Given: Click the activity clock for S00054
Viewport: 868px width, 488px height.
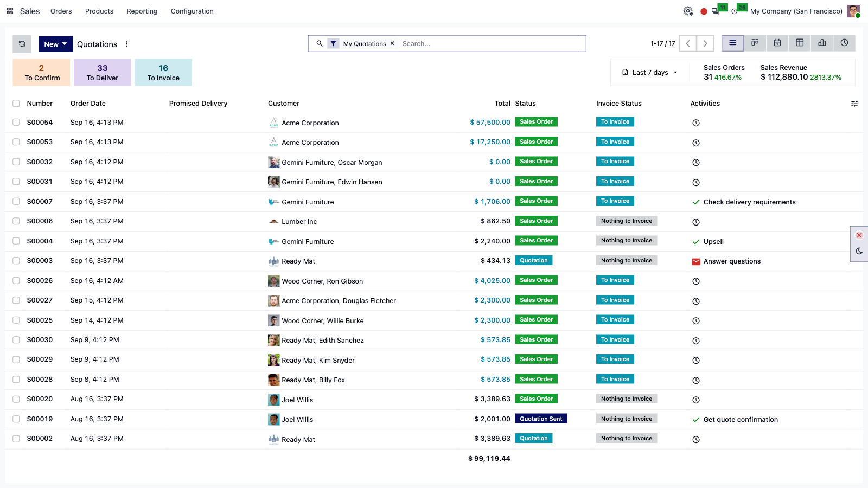Looking at the screenshot, I should click(x=696, y=123).
